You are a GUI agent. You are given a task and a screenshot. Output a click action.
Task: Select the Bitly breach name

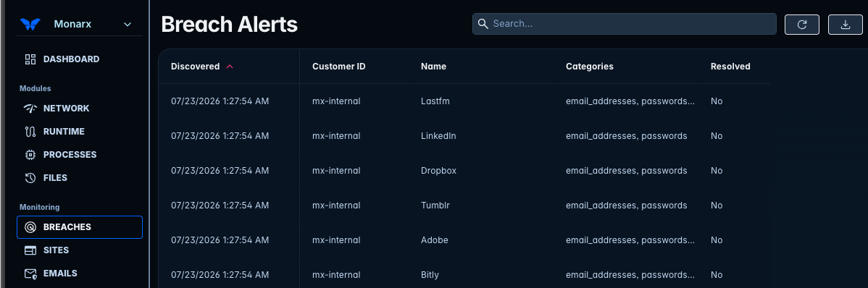coord(430,275)
